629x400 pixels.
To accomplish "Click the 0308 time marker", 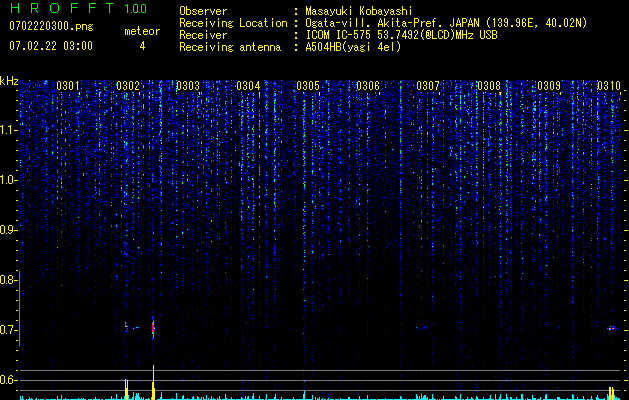I will point(489,85).
